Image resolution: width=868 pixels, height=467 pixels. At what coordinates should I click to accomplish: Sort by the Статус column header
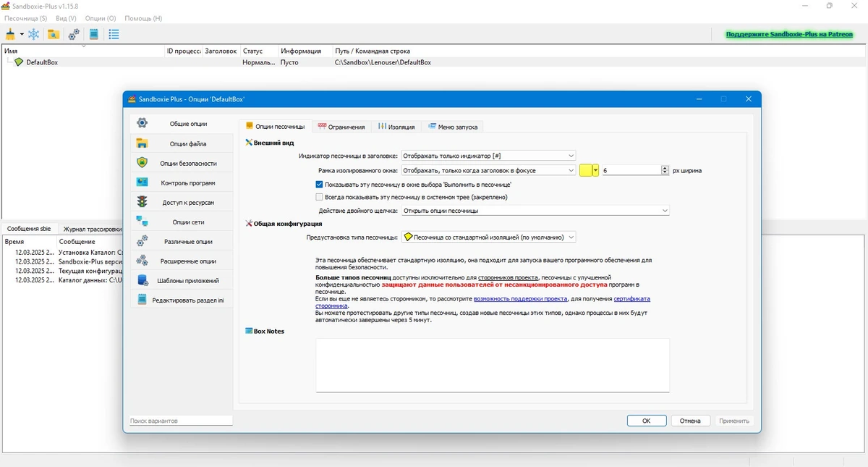259,51
